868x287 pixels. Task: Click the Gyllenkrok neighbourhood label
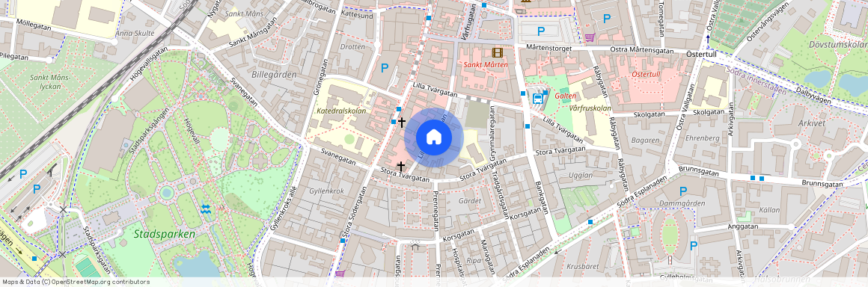(327, 191)
